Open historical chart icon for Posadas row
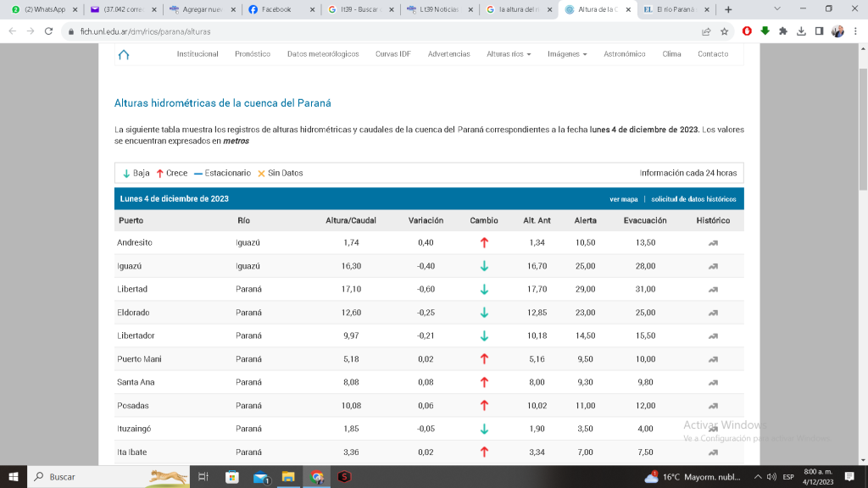The width and height of the screenshot is (868, 488). (x=713, y=406)
